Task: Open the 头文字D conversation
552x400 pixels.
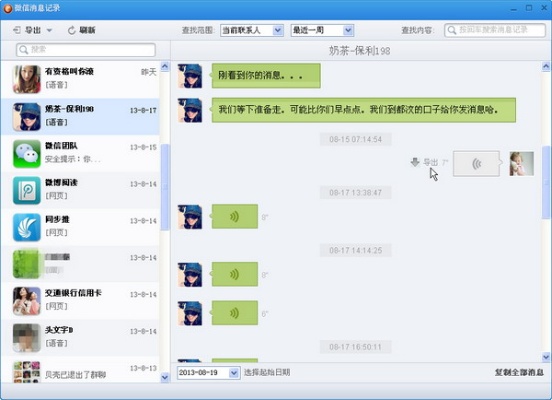Action: [x=80, y=338]
